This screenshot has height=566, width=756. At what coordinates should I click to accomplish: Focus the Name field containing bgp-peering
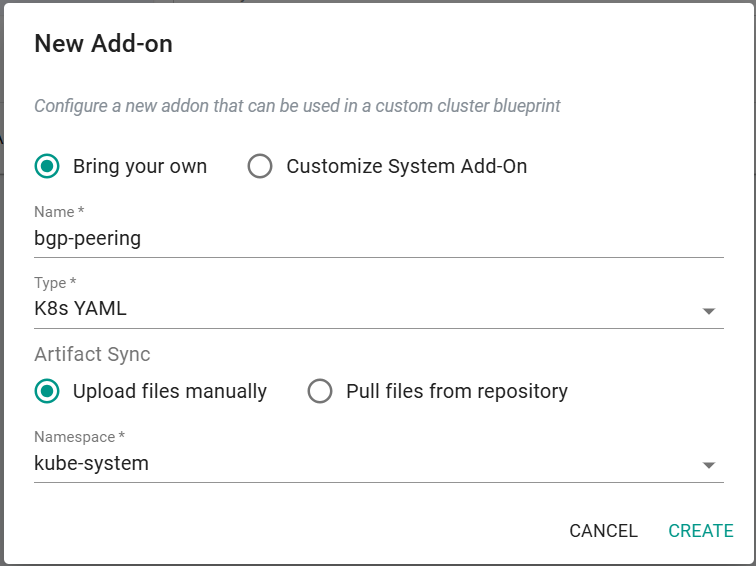379,239
